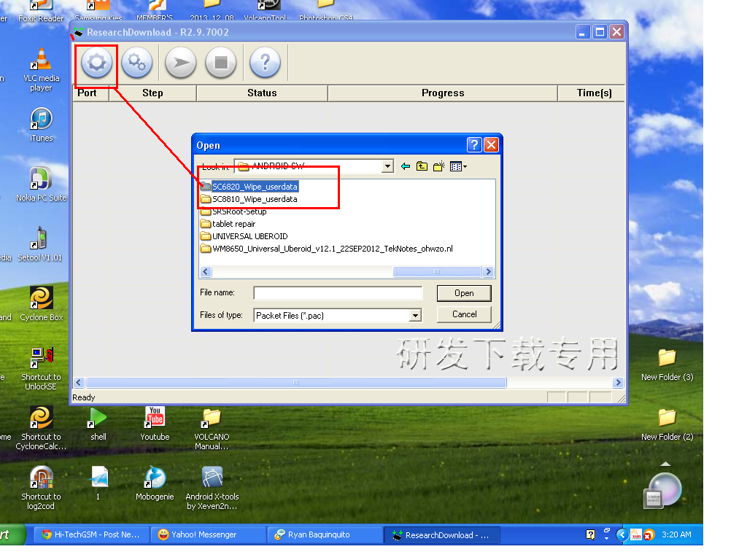Image resolution: width=747 pixels, height=560 pixels.
Task: Click the Cancel button in dialog
Action: coord(464,314)
